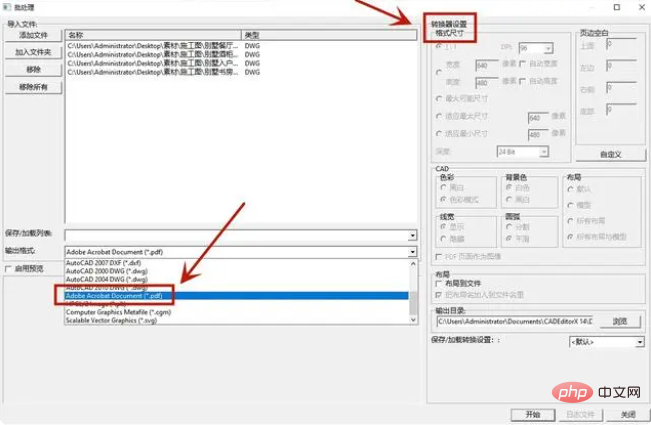Click the 自定义 customize margins button
The image size is (651, 425).
(x=611, y=154)
